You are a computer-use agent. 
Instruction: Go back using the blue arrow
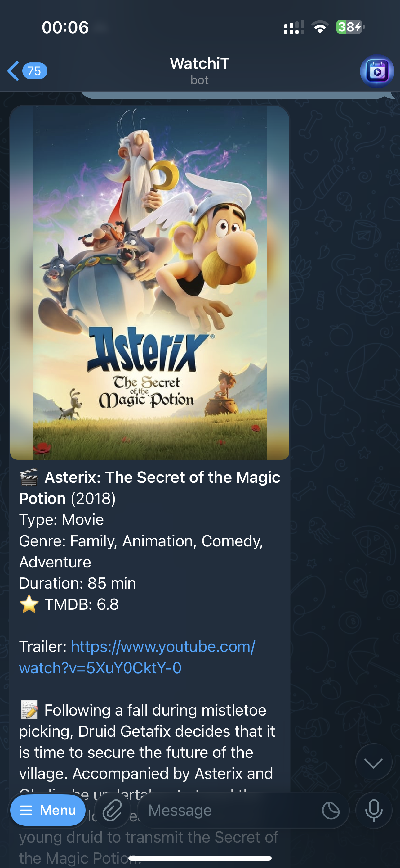(13, 71)
